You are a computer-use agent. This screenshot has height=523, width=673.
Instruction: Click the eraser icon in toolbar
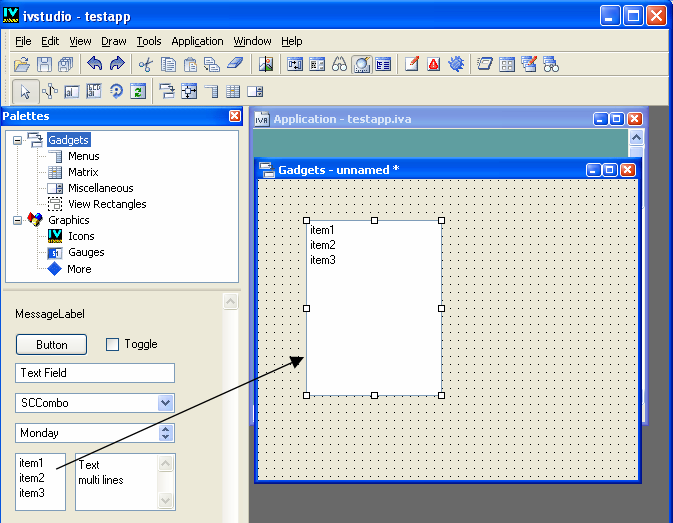235,65
